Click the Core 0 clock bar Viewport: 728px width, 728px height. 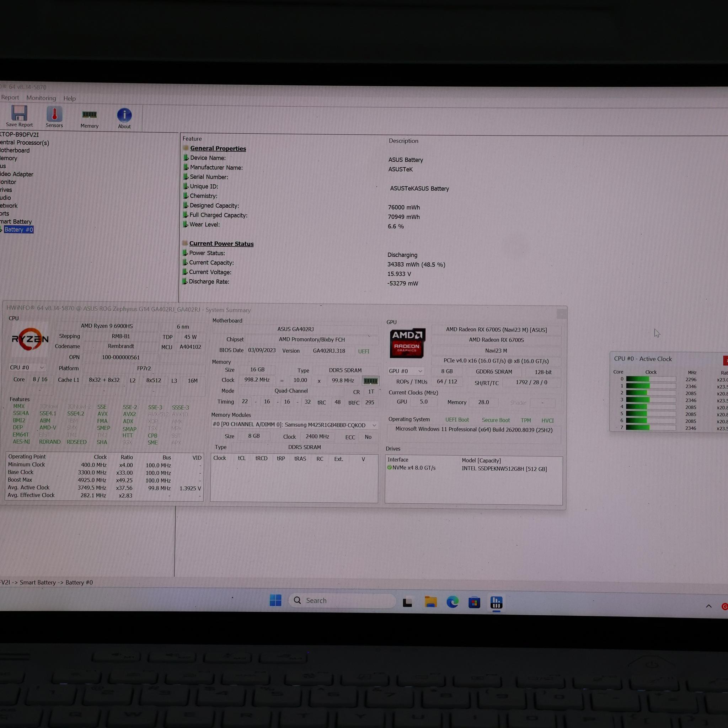[651, 379]
